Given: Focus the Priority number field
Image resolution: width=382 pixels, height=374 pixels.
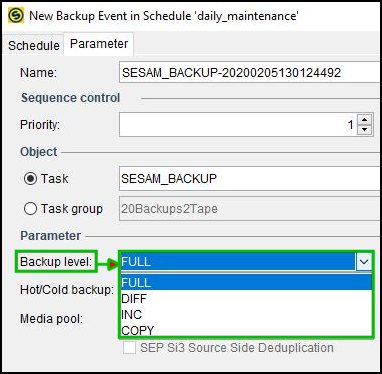Looking at the screenshot, I should tap(238, 125).
